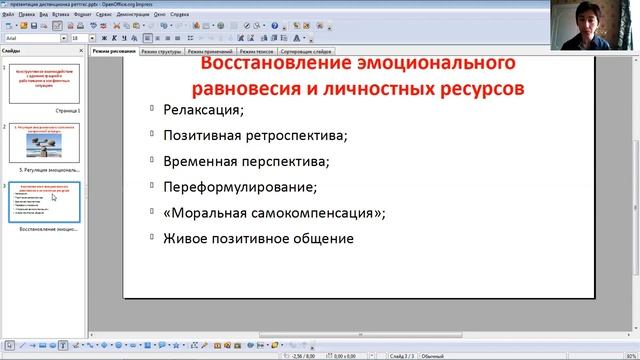
Task: Click the bullet "Живое позитивное общение"
Action: tap(258, 238)
